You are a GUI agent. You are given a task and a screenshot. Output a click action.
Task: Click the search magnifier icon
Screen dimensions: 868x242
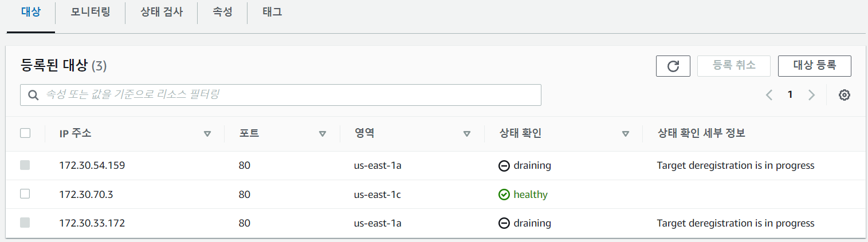33,95
